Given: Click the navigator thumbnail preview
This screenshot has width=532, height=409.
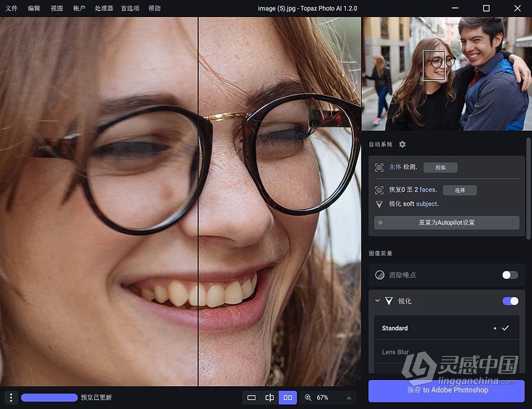Looking at the screenshot, I should pyautogui.click(x=447, y=74).
